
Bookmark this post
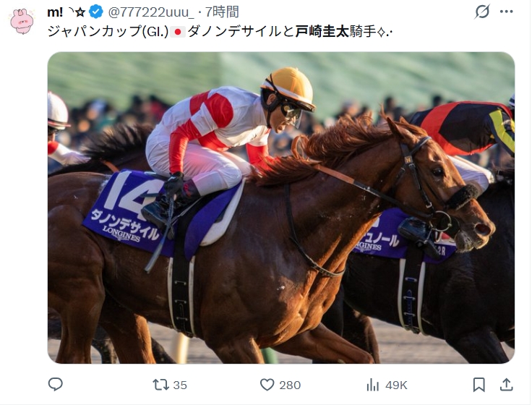pyautogui.click(x=479, y=385)
